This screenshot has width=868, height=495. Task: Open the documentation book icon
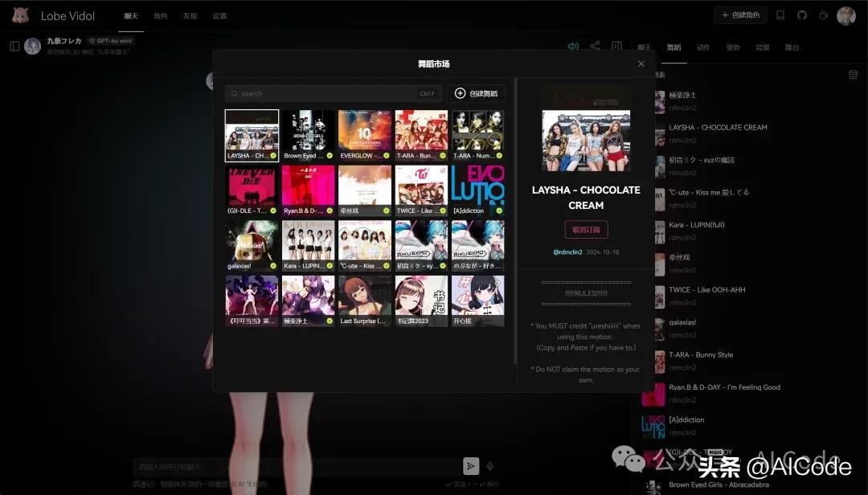780,15
